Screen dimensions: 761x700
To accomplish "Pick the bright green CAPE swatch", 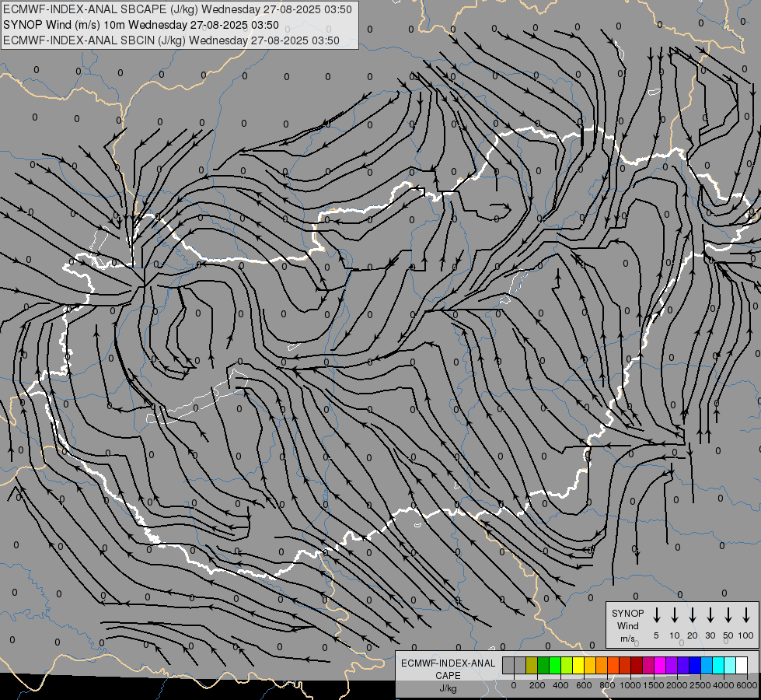I will click(x=555, y=665).
